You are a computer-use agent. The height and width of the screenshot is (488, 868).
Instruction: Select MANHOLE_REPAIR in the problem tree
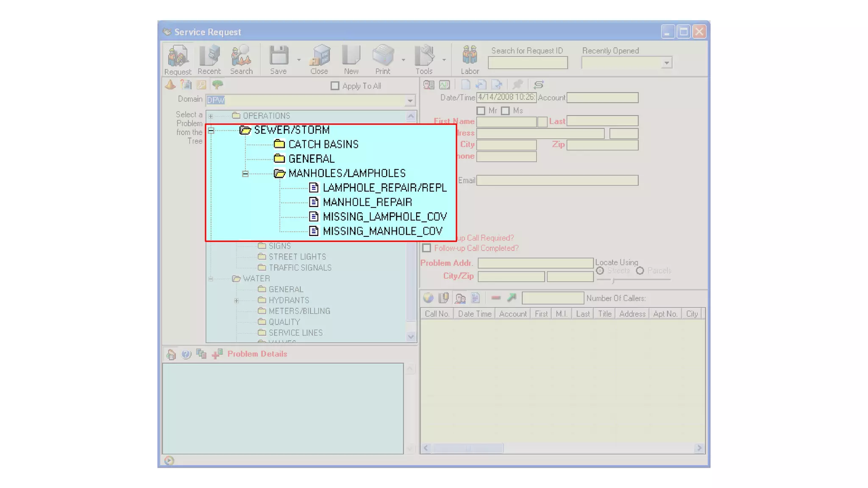[367, 202]
